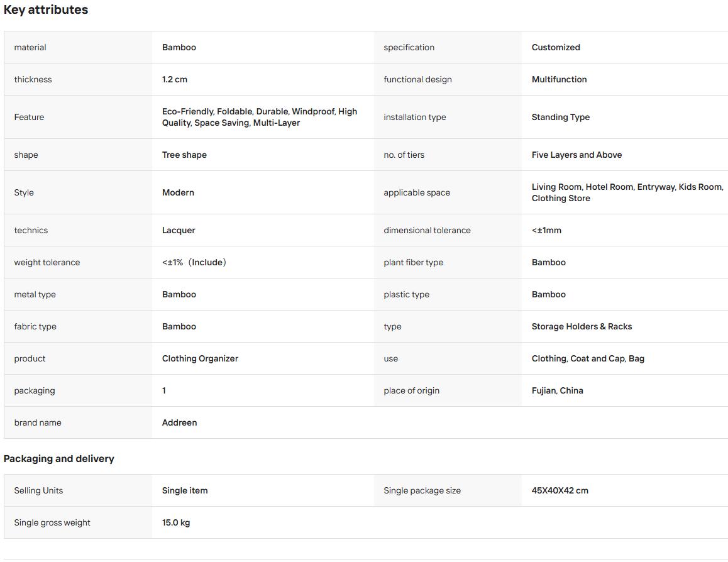Select the 15.0 kg gross weight
Screen dimensions: 728x562
[176, 523]
